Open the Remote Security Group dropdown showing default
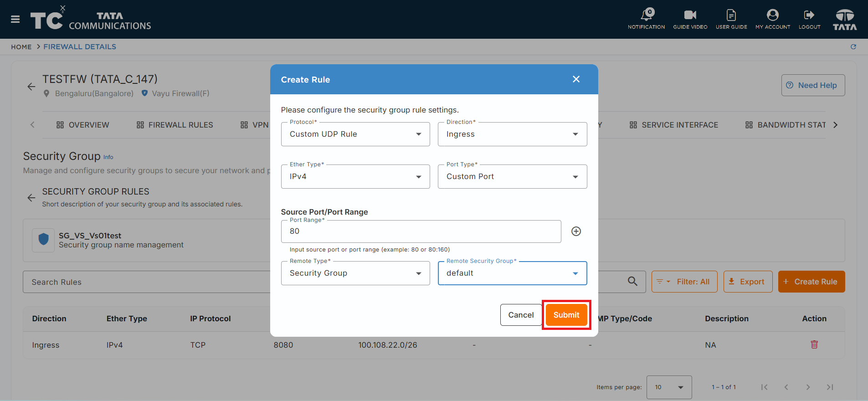868x401 pixels. 512,273
